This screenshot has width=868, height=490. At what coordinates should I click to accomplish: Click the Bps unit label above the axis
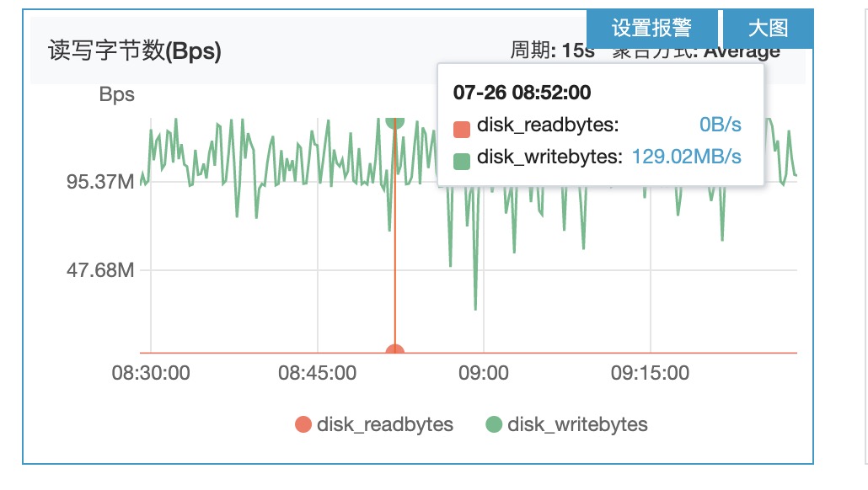[119, 95]
